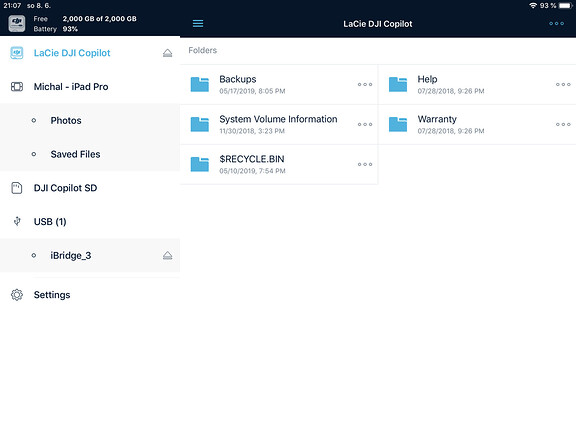Click the System Volume Information date 11/30/2018
The height and width of the screenshot is (432, 576).
(x=252, y=131)
